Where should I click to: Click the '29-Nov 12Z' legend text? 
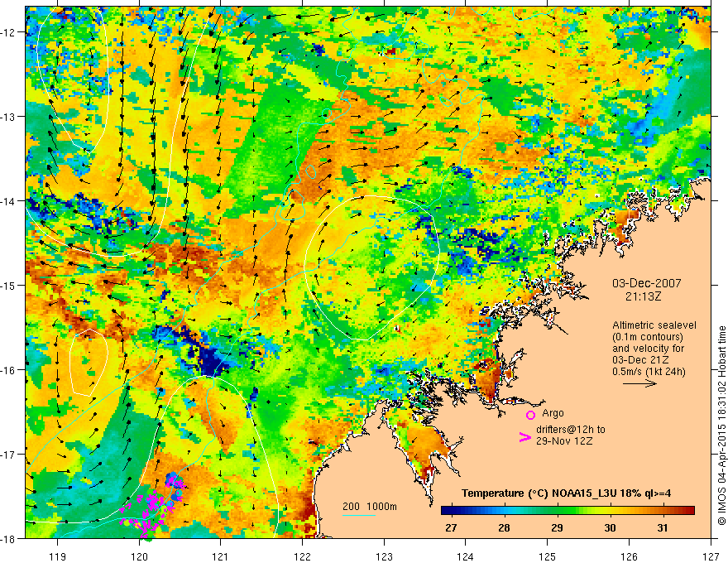[x=564, y=440]
